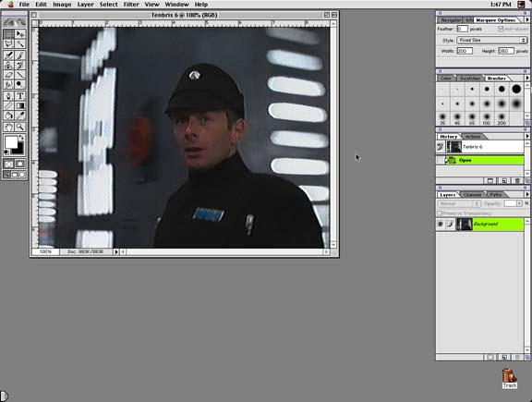Open the Opacity slider arrow
This screenshot has height=402, width=532.
click(x=519, y=203)
